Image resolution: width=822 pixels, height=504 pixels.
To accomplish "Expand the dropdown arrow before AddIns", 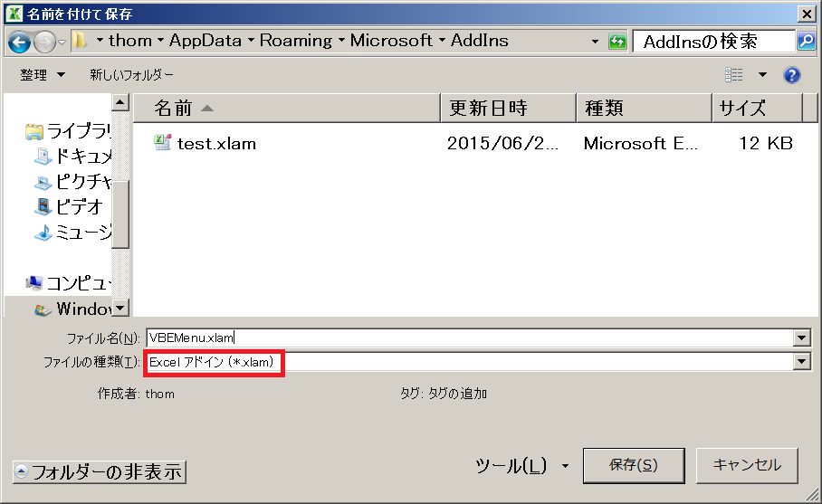I will point(442,41).
